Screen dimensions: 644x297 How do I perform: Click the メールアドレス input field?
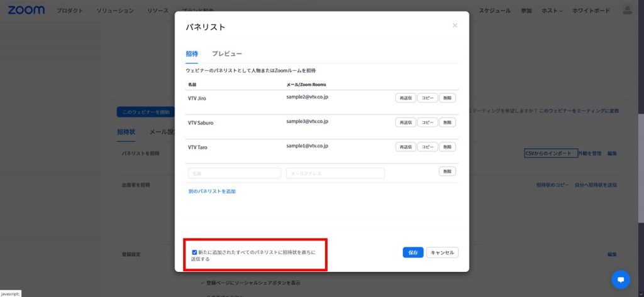coord(335,173)
